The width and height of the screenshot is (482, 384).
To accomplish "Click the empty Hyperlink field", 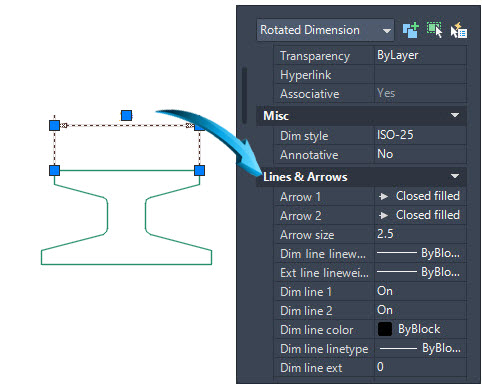I will tap(420, 74).
